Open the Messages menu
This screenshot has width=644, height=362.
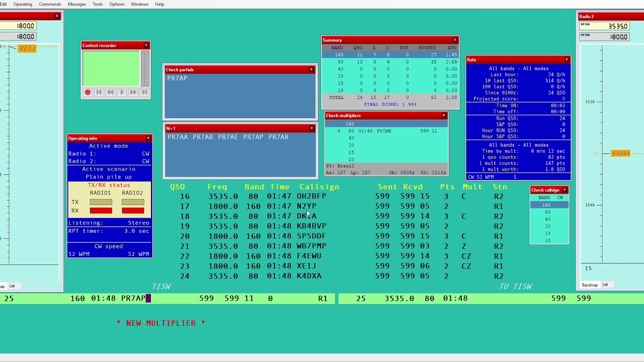coord(76,4)
